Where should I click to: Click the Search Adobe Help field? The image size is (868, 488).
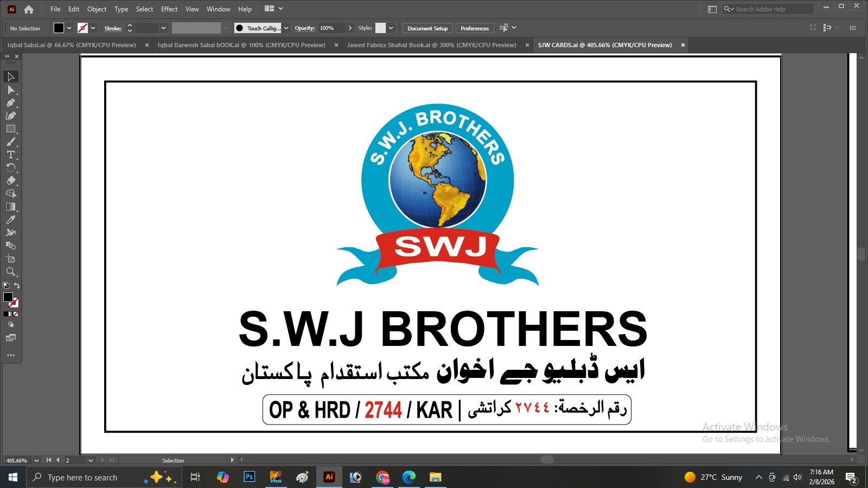pyautogui.click(x=768, y=9)
